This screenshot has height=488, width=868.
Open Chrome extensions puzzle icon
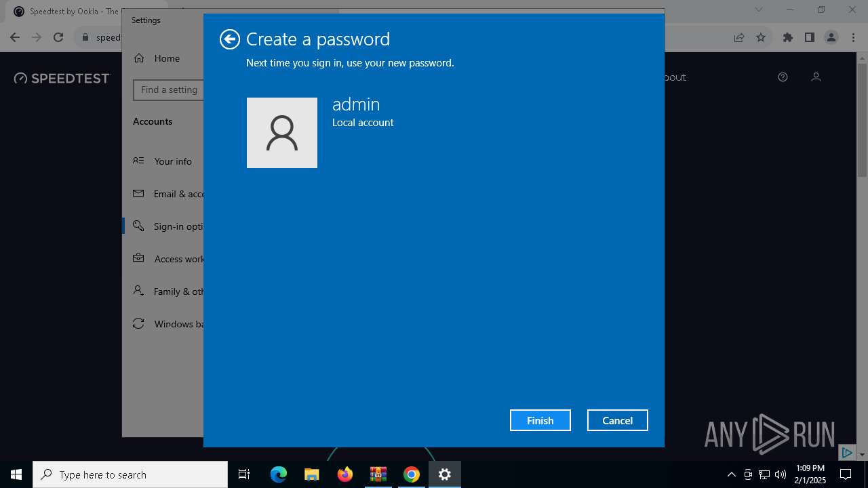point(788,38)
